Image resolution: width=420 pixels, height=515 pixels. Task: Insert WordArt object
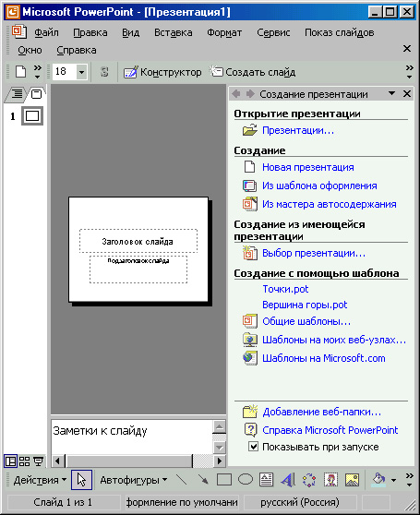pyautogui.click(x=288, y=480)
